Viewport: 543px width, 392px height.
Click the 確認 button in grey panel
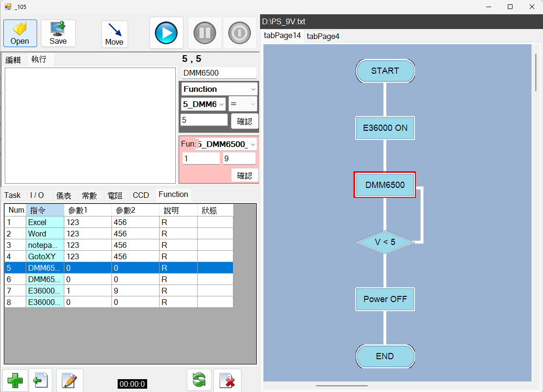tap(244, 121)
